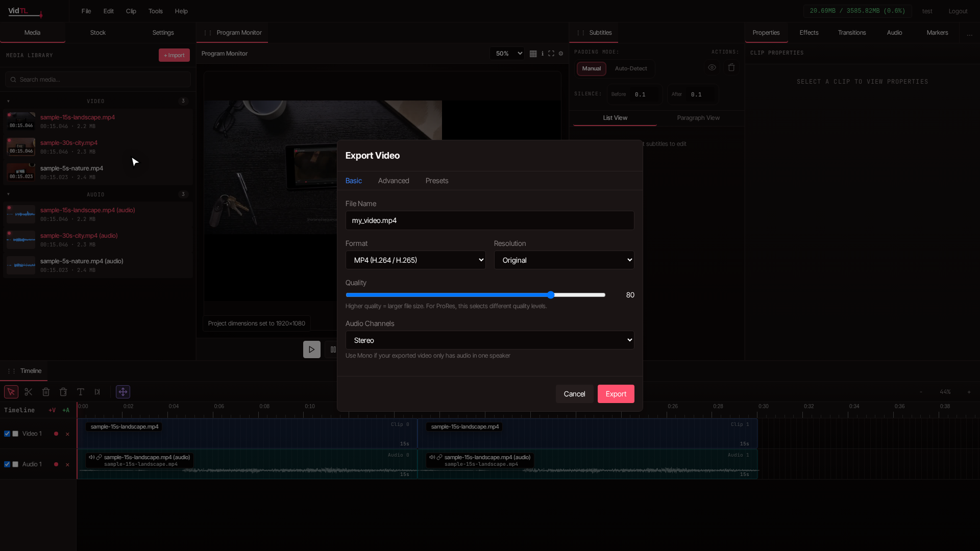This screenshot has width=980, height=551.
Task: Click the File Name input field
Action: click(490, 220)
